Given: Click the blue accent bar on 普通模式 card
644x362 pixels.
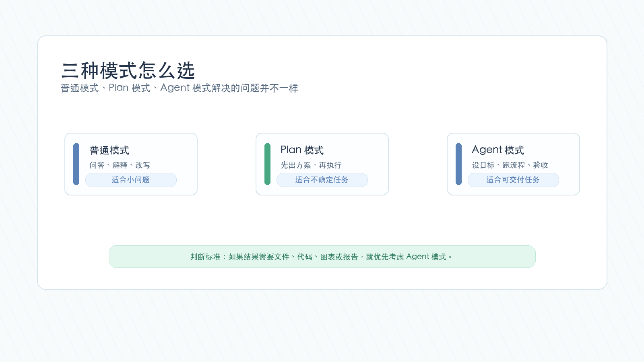Looking at the screenshot, I should click(76, 164).
